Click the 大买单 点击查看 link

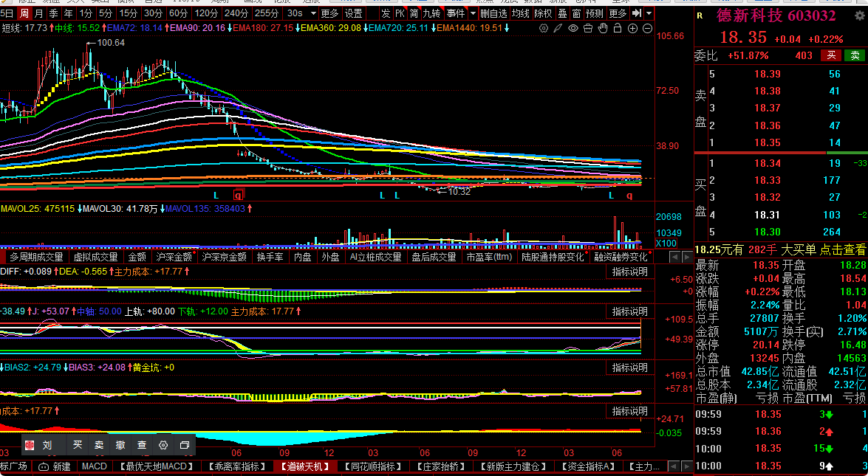(x=823, y=250)
